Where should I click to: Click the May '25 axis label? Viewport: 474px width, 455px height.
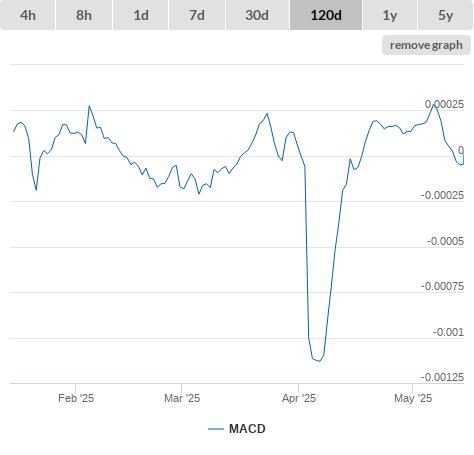click(413, 398)
